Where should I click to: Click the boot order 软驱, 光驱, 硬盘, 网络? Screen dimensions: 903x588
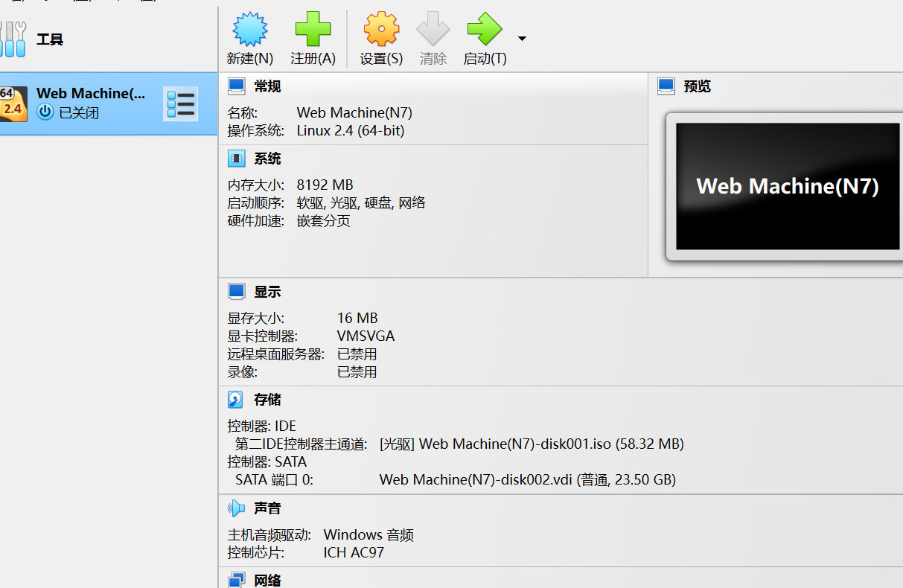tap(361, 203)
